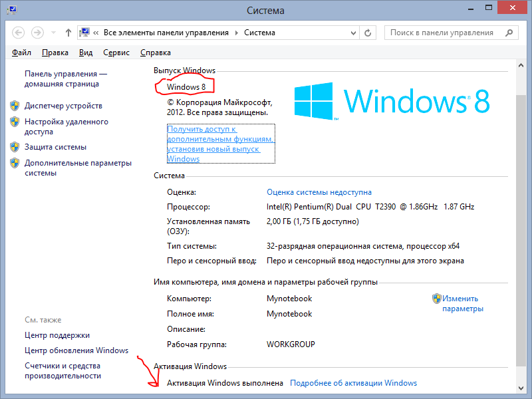
Task: Open Центр поддержки link
Action: (57, 335)
